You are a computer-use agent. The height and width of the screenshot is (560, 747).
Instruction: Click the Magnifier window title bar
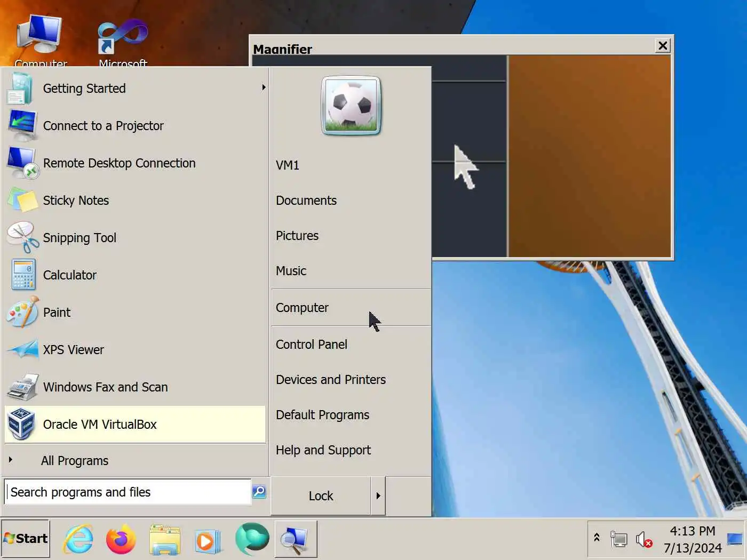pyautogui.click(x=454, y=47)
